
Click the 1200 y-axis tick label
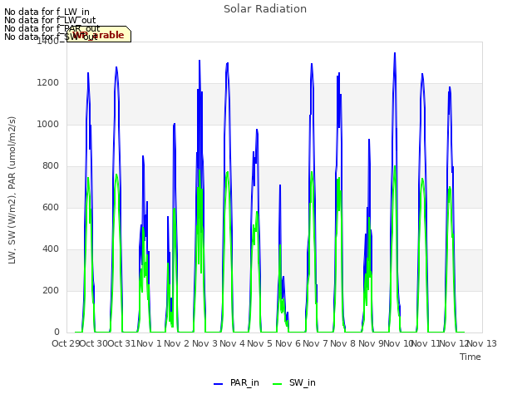(x=48, y=83)
